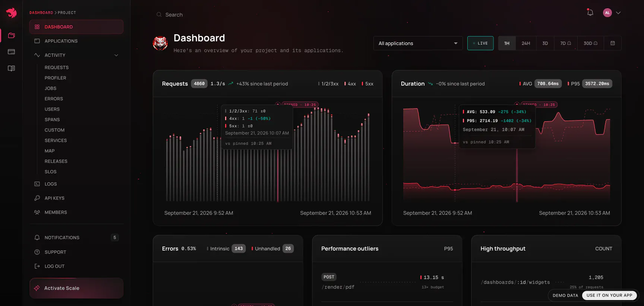
Task: Collapse the Activity section chevron
Action: pos(116,55)
